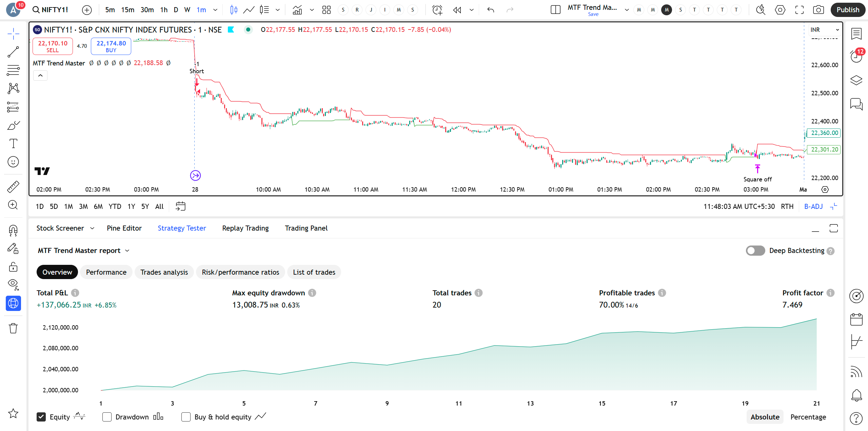The width and height of the screenshot is (868, 431).
Task: Undo the last chart action
Action: click(491, 10)
